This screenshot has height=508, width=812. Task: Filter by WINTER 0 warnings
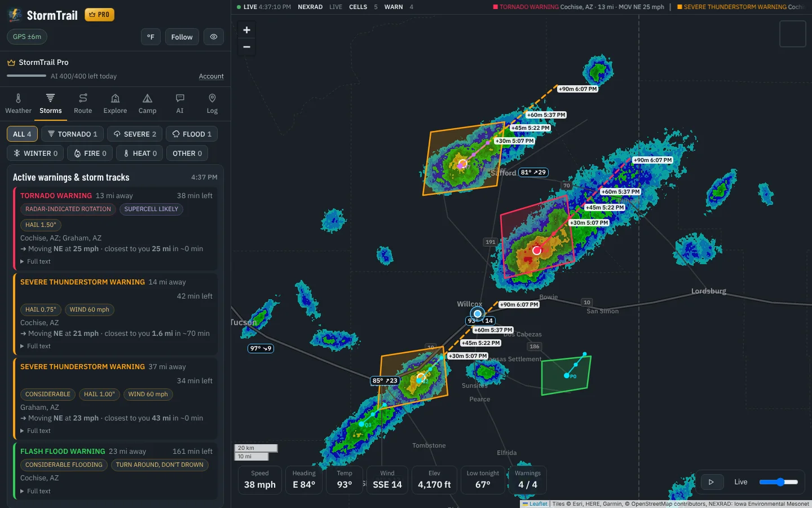click(x=36, y=153)
